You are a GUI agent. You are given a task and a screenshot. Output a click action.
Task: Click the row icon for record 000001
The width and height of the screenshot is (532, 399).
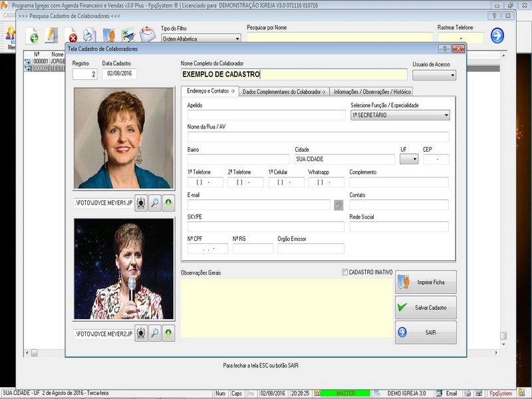pyautogui.click(x=27, y=61)
